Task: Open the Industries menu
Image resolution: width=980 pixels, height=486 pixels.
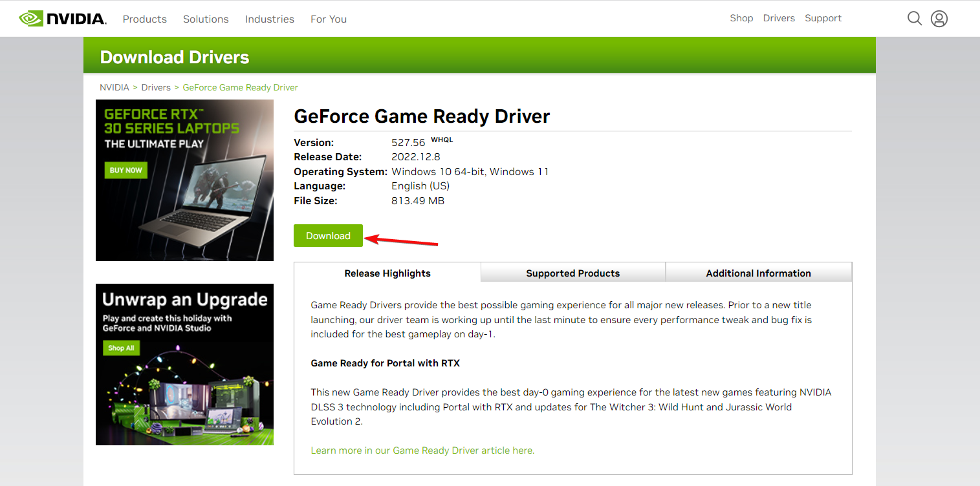Action: tap(269, 19)
